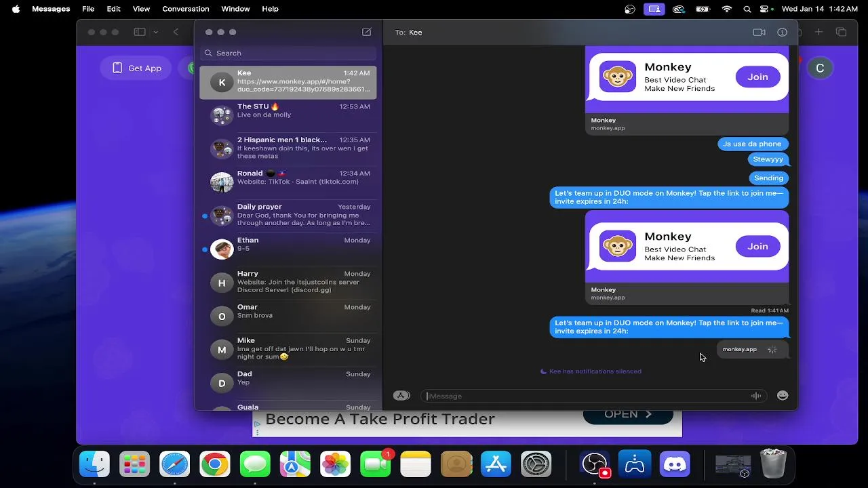This screenshot has width=868, height=488.
Task: Launch Safari from the dock
Action: (174, 464)
